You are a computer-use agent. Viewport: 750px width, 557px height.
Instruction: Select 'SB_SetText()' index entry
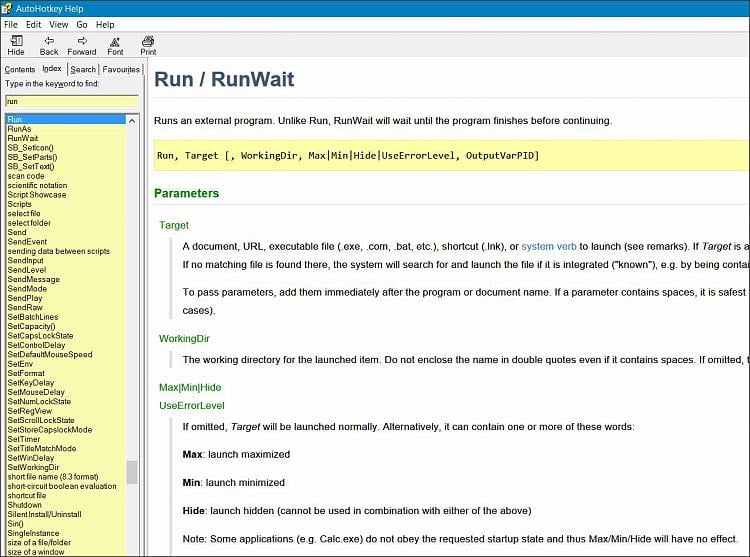coord(31,166)
